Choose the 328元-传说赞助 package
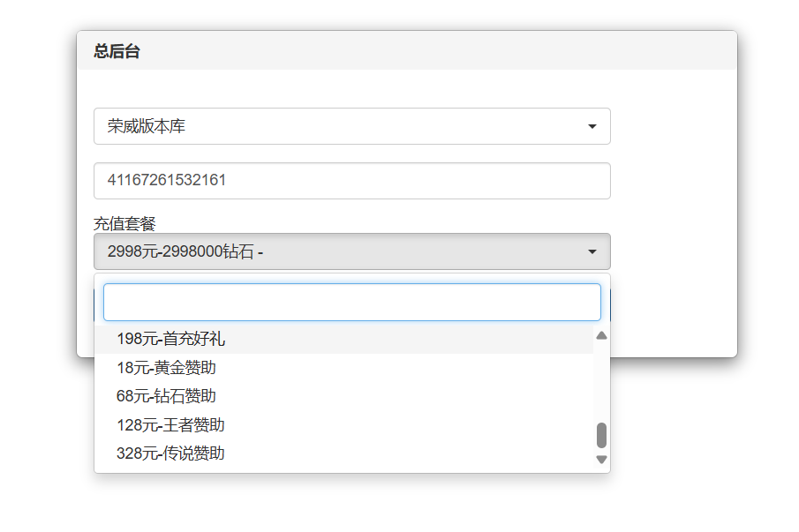This screenshot has height=532, width=799. [x=170, y=453]
